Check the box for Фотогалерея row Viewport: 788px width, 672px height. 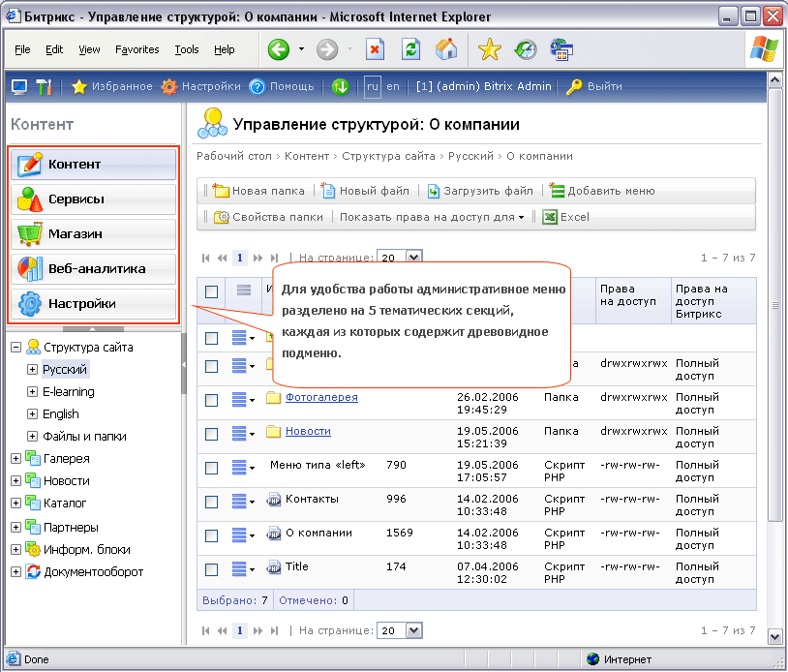pyautogui.click(x=212, y=400)
